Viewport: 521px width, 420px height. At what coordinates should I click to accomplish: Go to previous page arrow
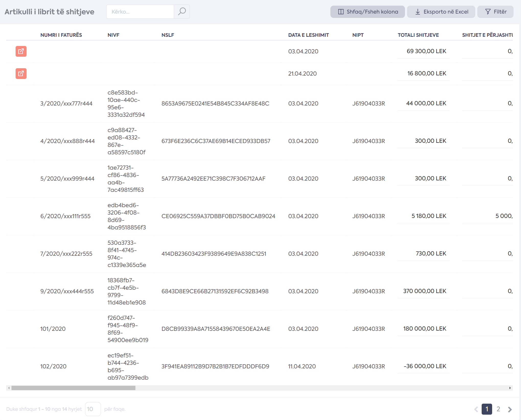476,409
